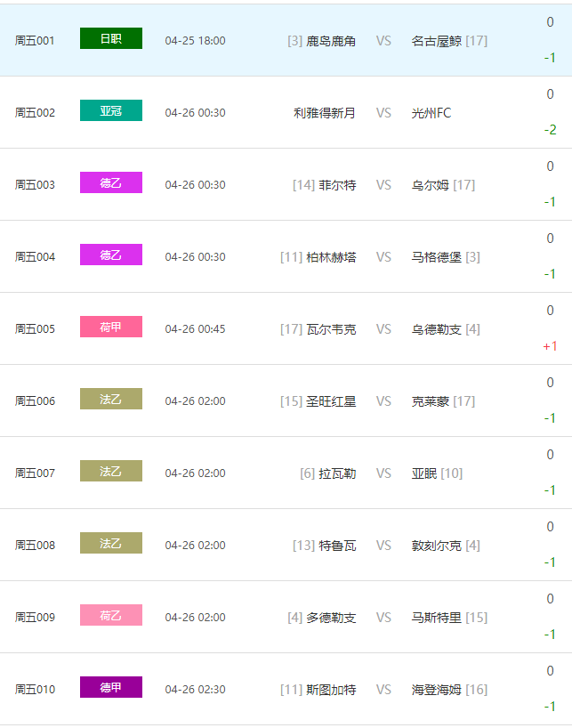Screen dimensions: 572x728
Task: Click team name 利雅得新月
Action: pos(325,113)
